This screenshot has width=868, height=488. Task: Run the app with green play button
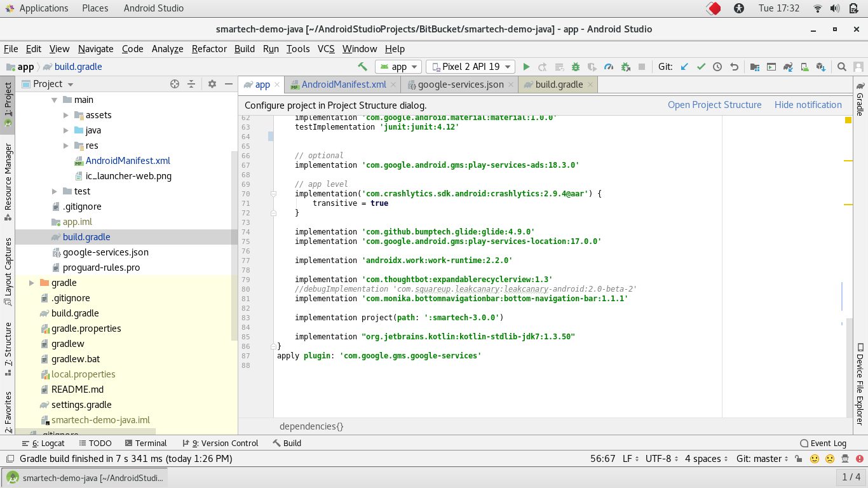click(x=526, y=67)
